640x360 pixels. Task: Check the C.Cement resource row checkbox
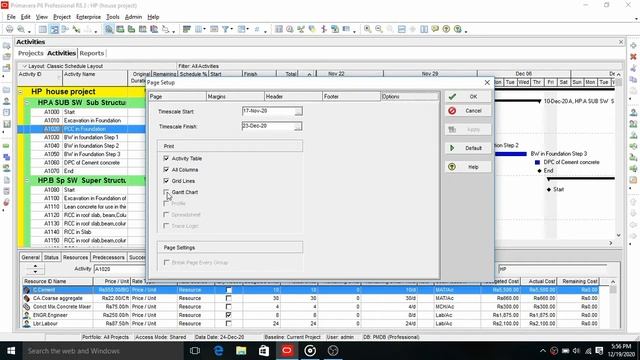click(229, 290)
